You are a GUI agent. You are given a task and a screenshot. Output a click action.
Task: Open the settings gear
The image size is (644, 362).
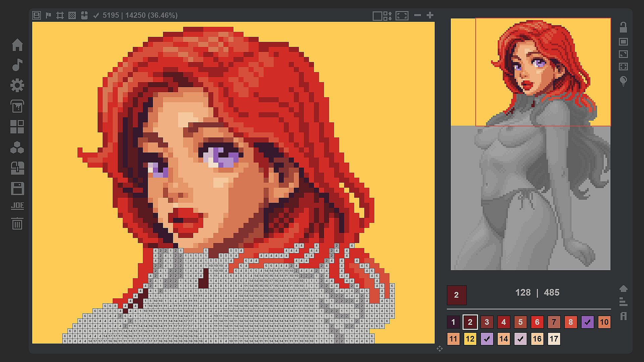(x=17, y=85)
